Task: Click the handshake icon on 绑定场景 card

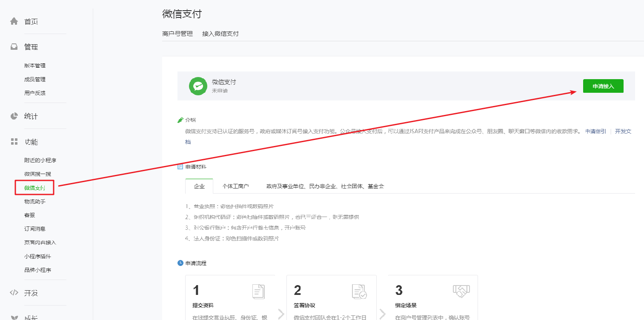Action: coord(461,291)
